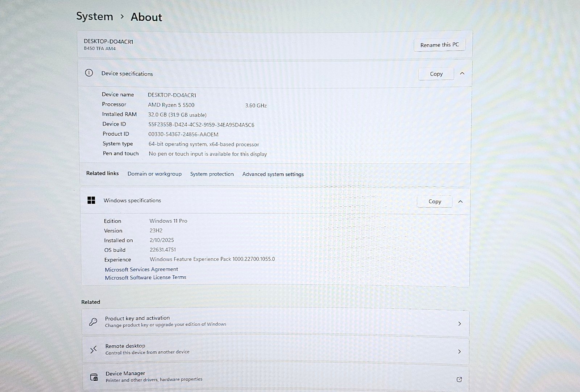Copy the Device specifications
580x392 pixels.
(436, 74)
